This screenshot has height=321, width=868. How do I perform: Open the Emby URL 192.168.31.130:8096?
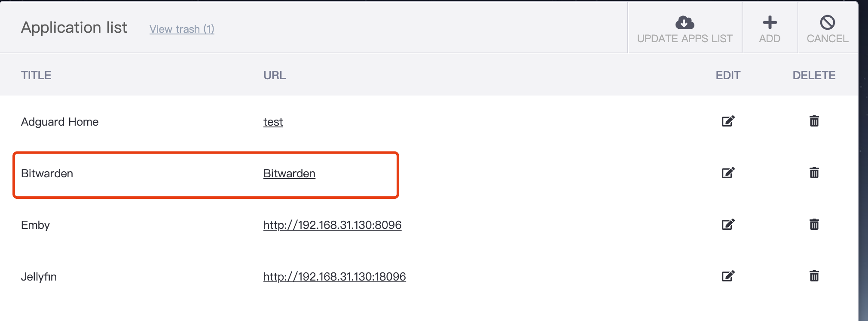click(332, 225)
